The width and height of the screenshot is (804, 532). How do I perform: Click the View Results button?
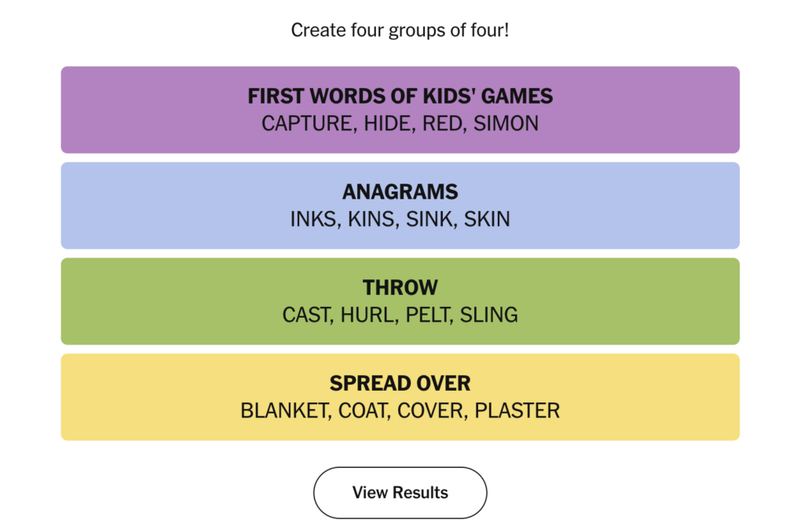400,493
